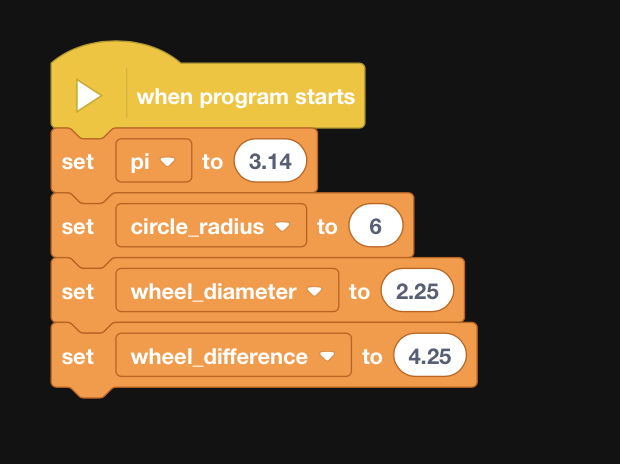
Task: Click "set" on the circle_radius block
Action: [x=77, y=226]
